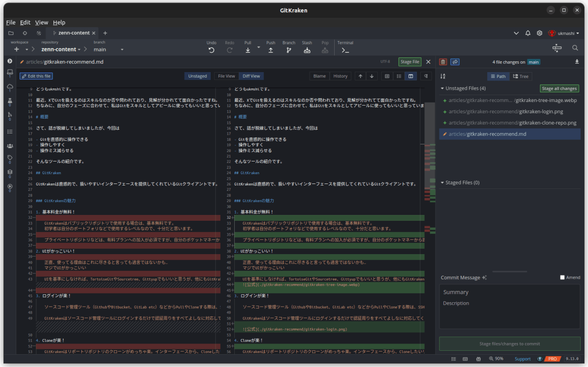Open the File menu
Viewport: 588px width, 367px height.
[11, 22]
